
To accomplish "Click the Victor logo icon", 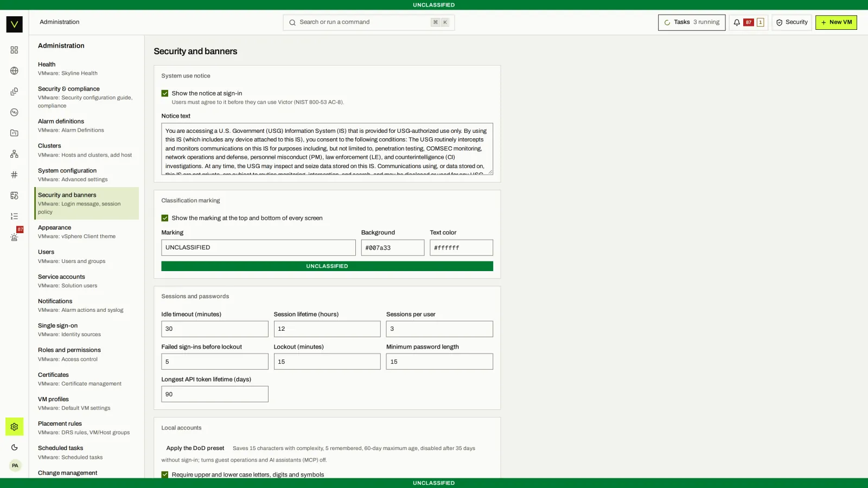I will click(14, 24).
